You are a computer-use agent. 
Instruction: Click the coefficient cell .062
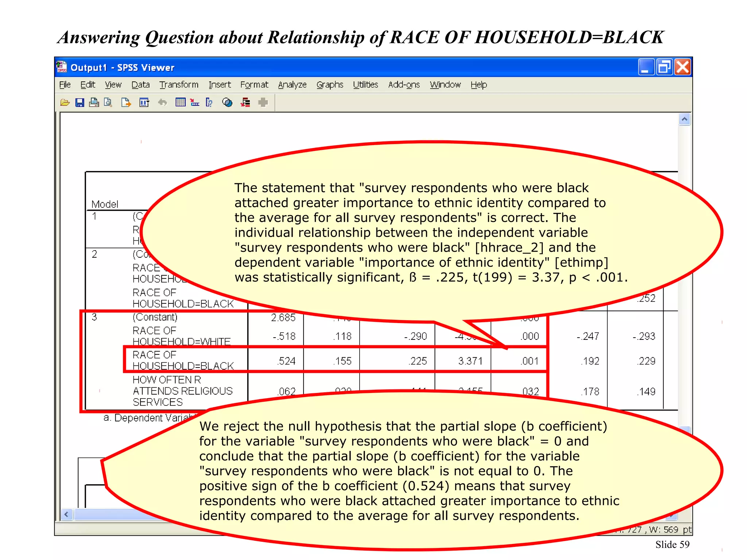pos(286,391)
